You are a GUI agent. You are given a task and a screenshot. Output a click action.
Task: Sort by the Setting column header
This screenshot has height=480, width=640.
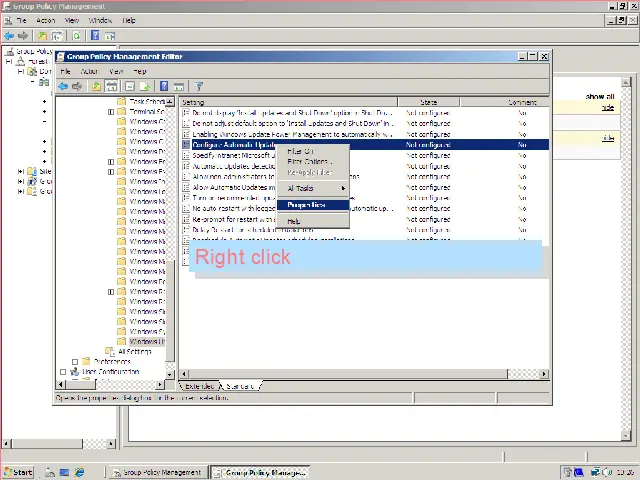click(x=289, y=102)
